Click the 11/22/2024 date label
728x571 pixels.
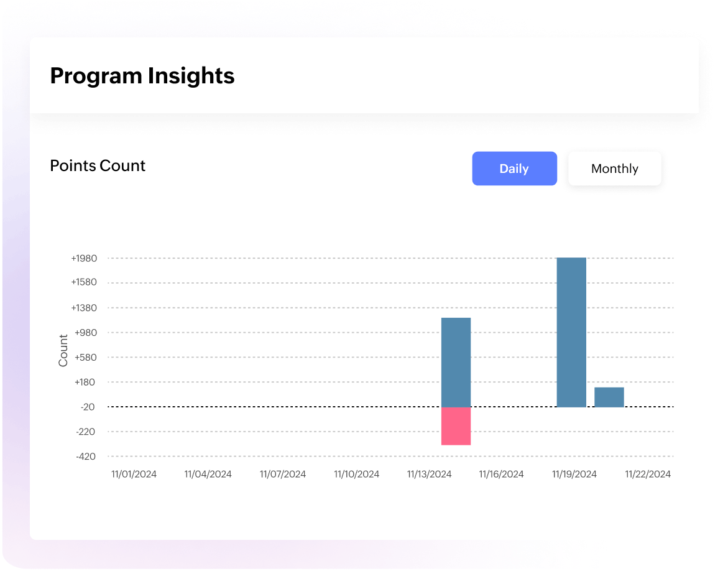[x=648, y=473]
